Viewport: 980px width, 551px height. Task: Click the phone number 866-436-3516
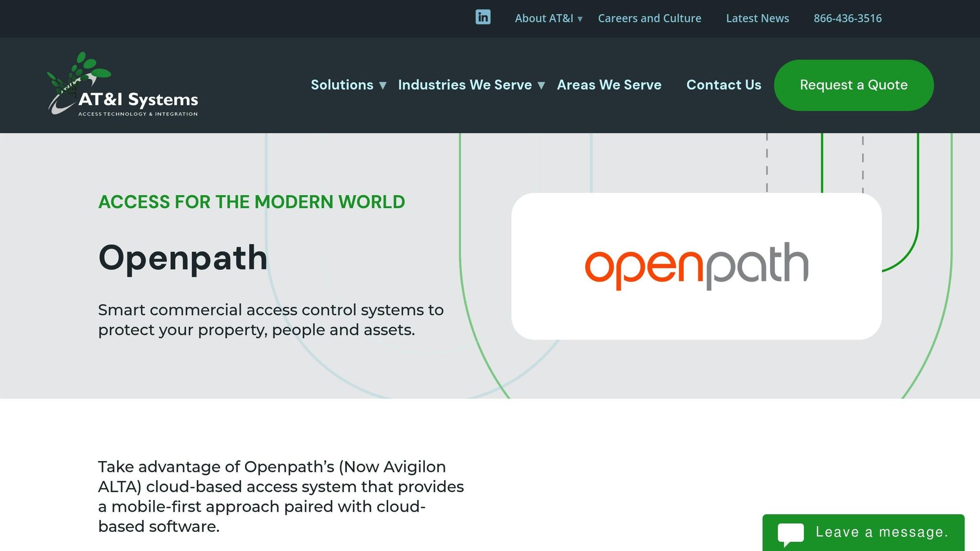848,18
